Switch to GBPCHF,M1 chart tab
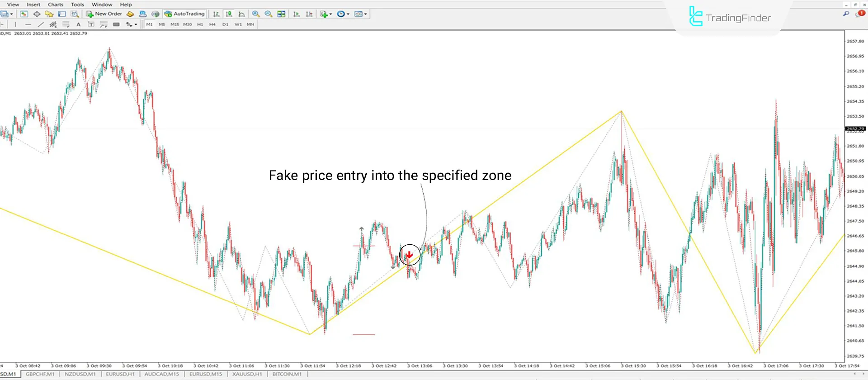Screen dimensions: 868x380 point(40,374)
